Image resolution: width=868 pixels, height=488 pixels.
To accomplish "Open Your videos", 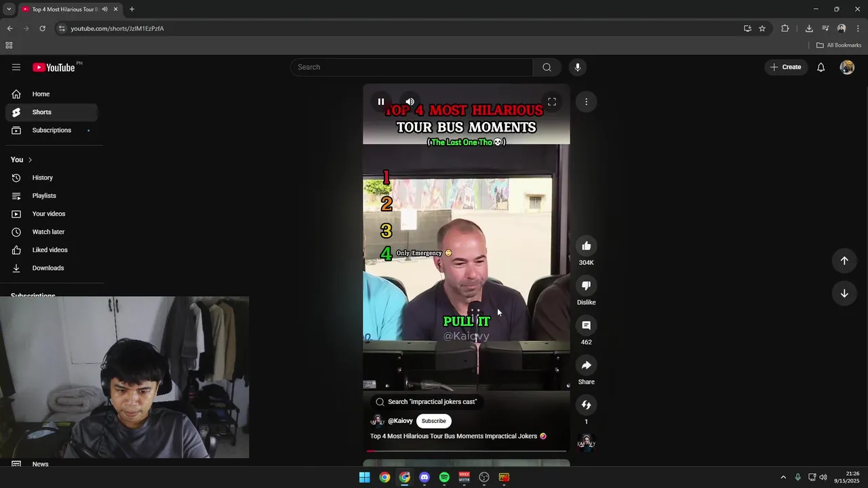I will [52, 213].
